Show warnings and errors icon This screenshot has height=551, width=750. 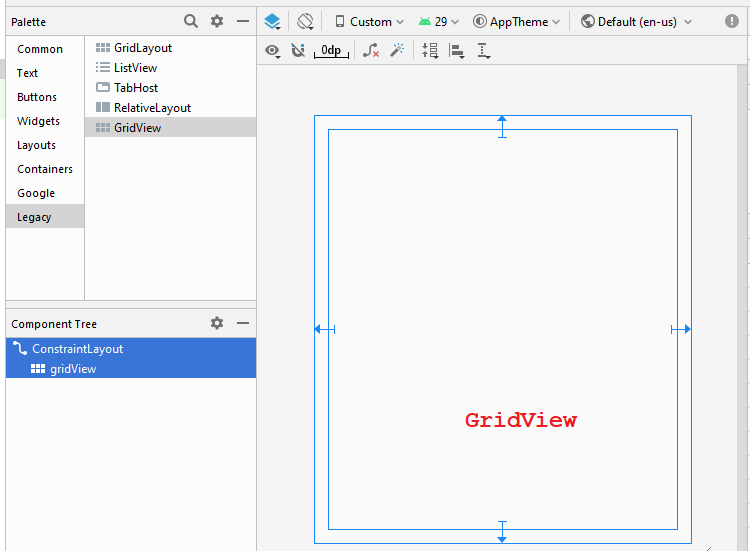click(731, 21)
